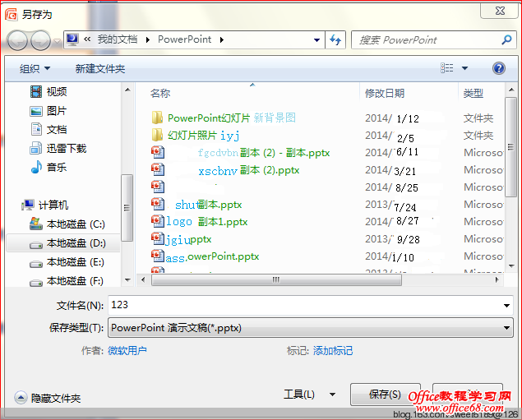Select 本地磁盘 (F:) in the navigation pane
This screenshot has height=420, width=522.
(x=67, y=281)
